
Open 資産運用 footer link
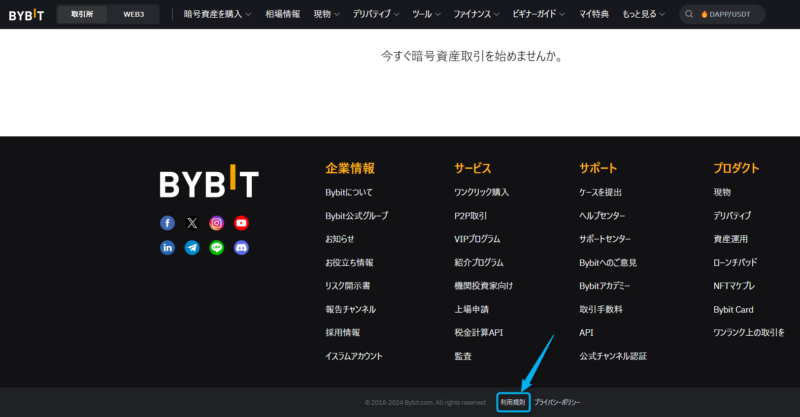coord(731,239)
